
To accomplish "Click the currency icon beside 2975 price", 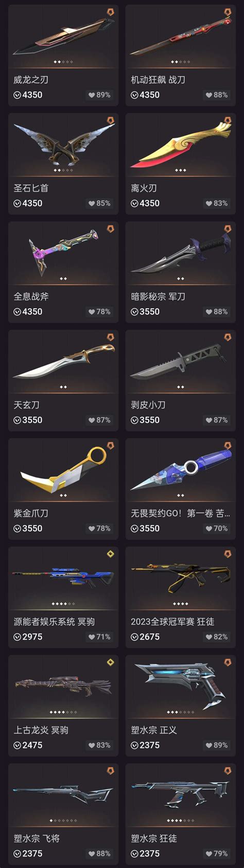I will 18,637.
